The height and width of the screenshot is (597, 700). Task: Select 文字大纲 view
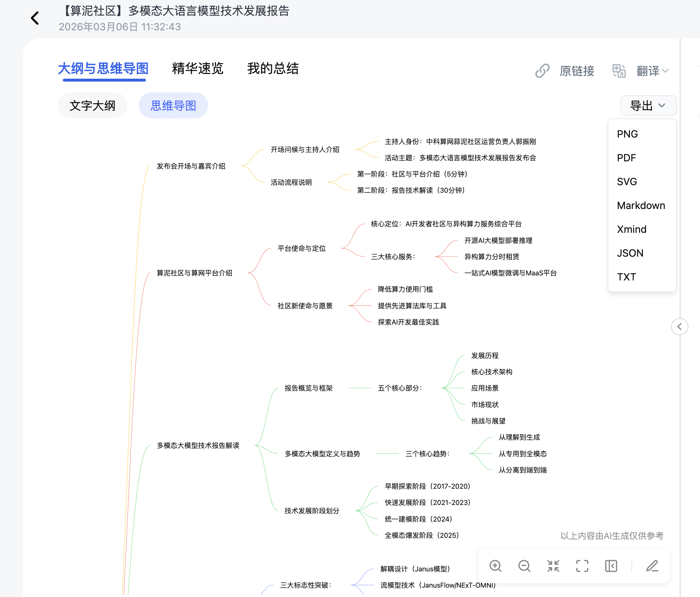[92, 105]
